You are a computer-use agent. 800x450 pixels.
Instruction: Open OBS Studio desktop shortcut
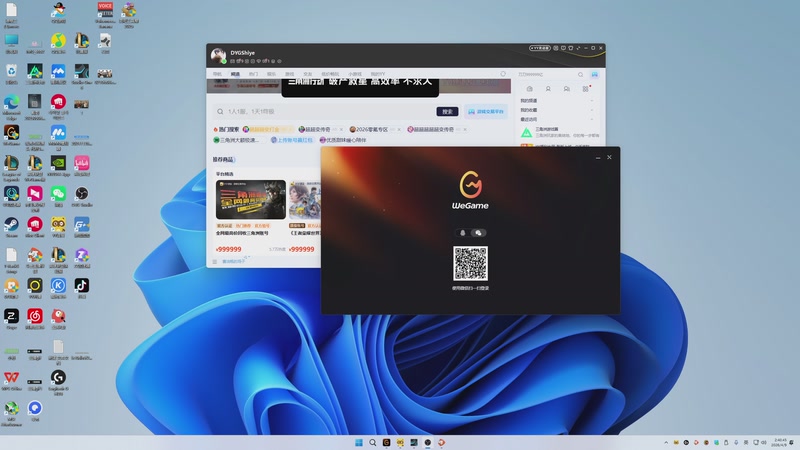tap(82, 194)
